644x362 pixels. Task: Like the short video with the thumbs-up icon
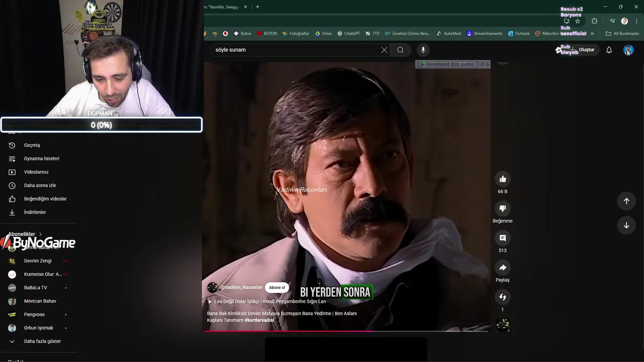click(x=502, y=179)
